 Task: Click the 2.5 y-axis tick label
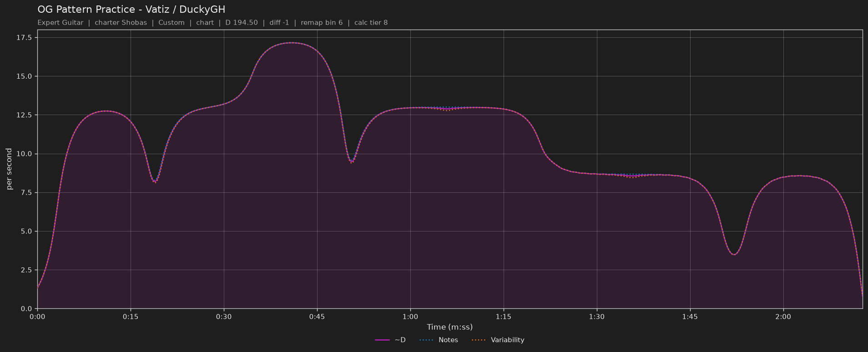pos(26,270)
